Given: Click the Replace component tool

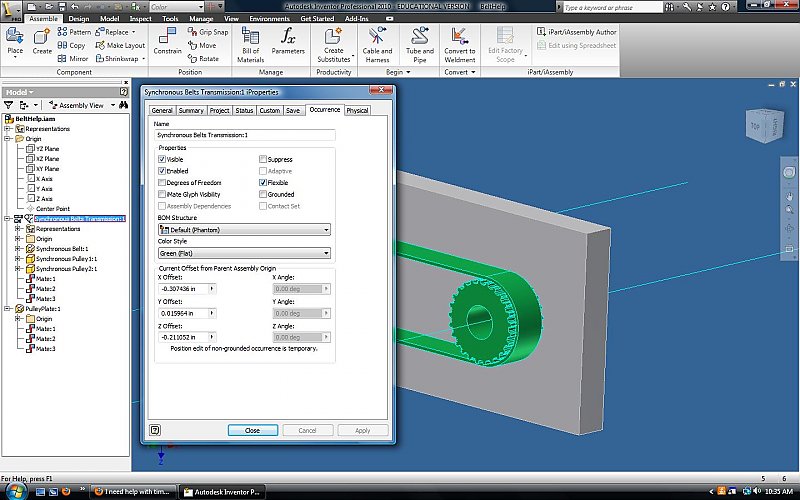Looking at the screenshot, I should coord(116,32).
